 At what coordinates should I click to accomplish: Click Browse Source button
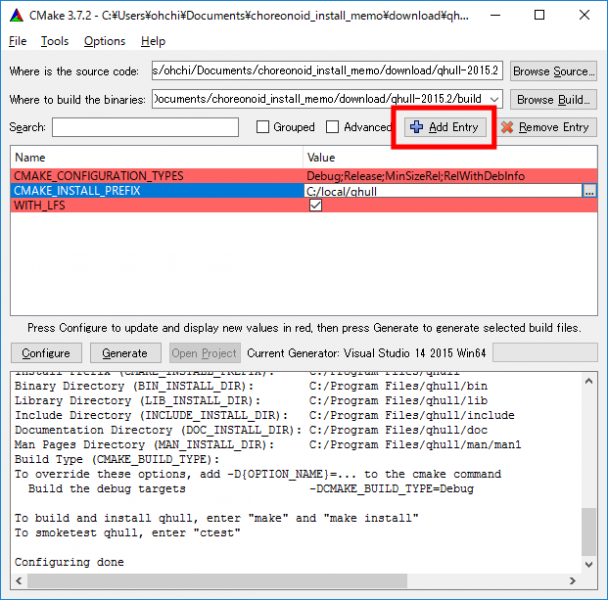553,71
